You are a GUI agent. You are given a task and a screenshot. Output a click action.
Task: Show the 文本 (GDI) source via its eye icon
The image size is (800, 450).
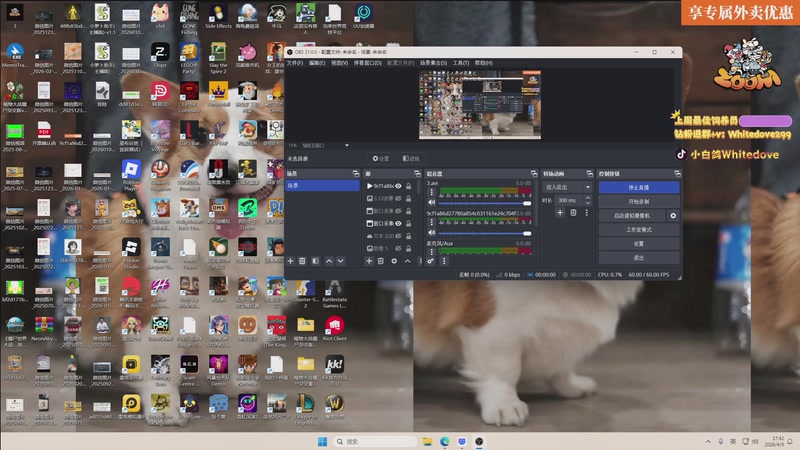pos(398,236)
